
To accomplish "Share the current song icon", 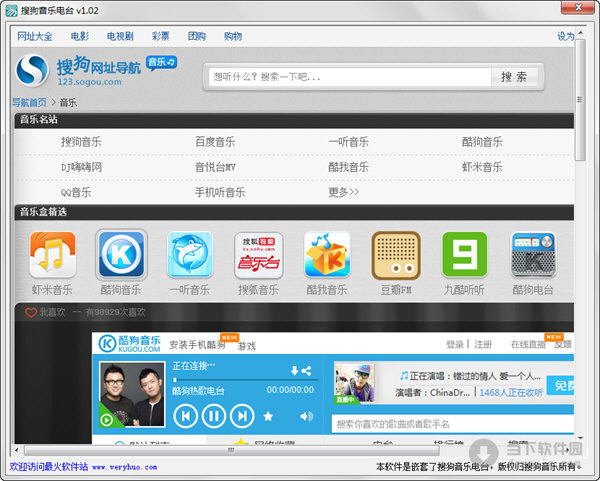I will click(306, 370).
